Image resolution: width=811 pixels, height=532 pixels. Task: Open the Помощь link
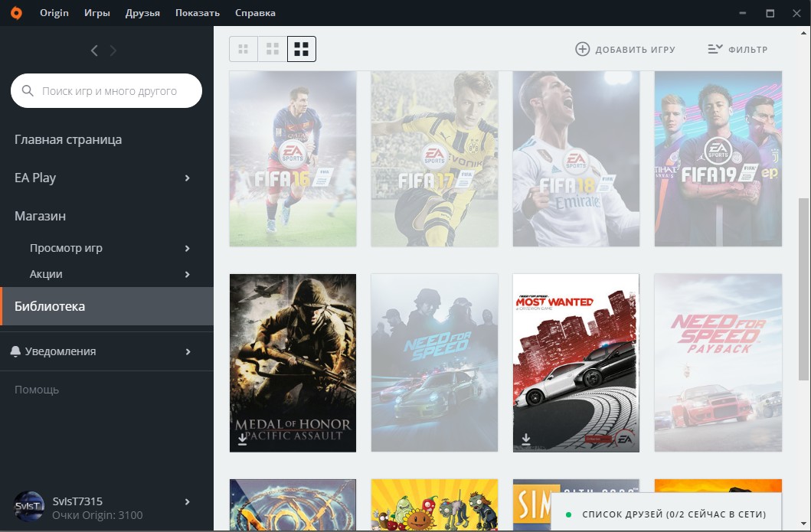coord(37,390)
